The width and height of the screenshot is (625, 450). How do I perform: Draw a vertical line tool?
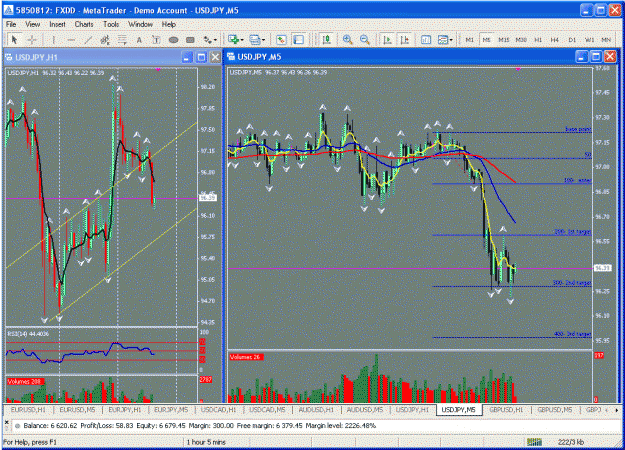point(53,39)
